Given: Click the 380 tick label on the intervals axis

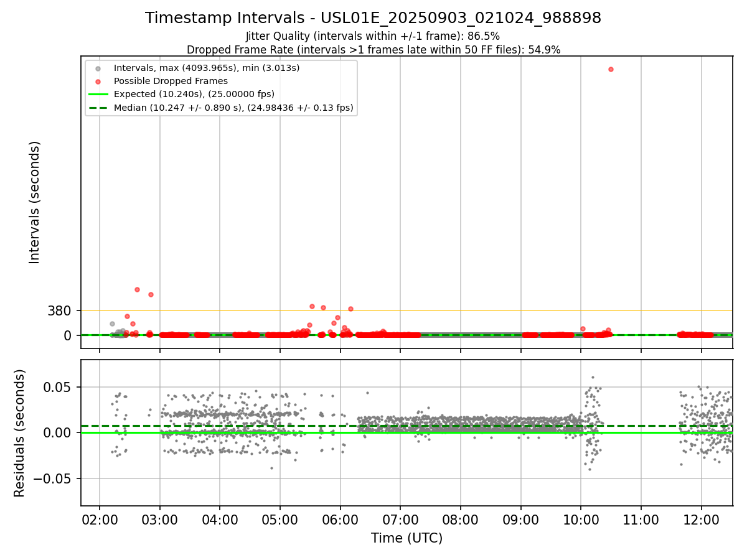Looking at the screenshot, I should coord(59,310).
